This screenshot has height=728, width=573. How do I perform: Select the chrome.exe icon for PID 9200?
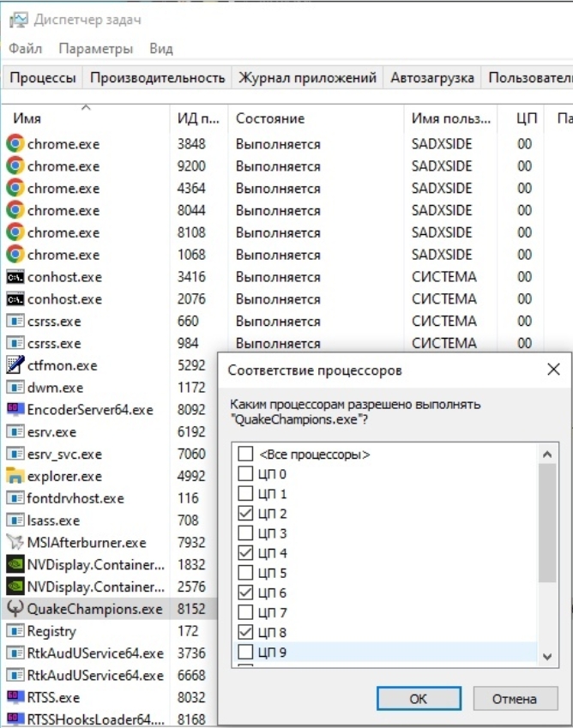[15, 165]
